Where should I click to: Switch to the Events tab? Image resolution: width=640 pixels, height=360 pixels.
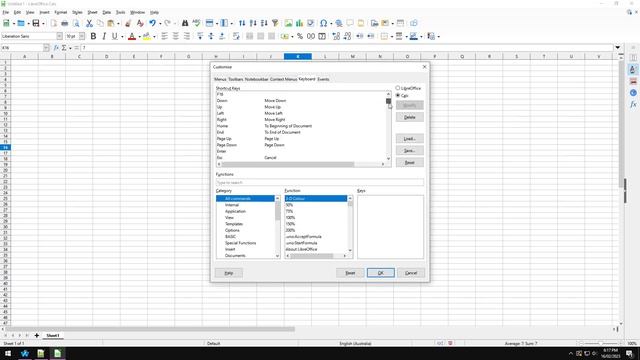point(323,79)
